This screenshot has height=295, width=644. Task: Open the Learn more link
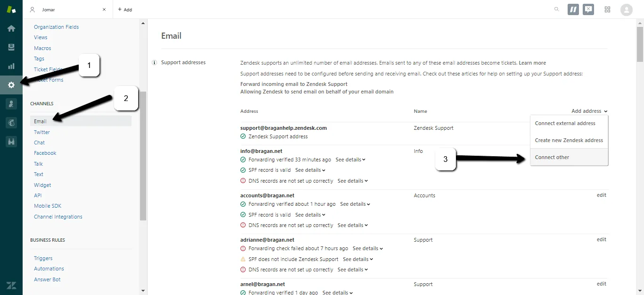pyautogui.click(x=532, y=63)
